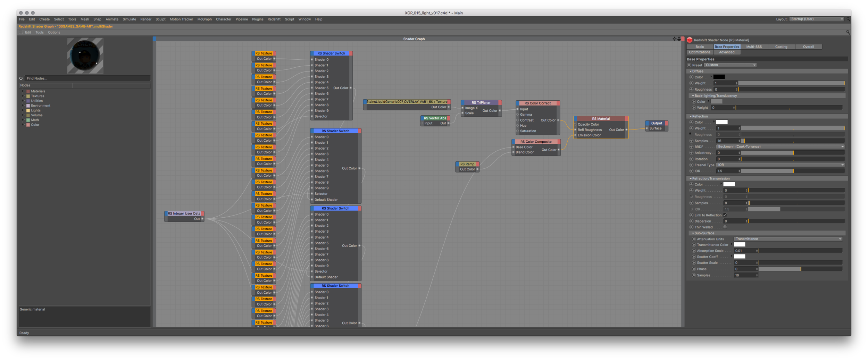Click the lock icon beside Reflection Roughness

click(691, 134)
